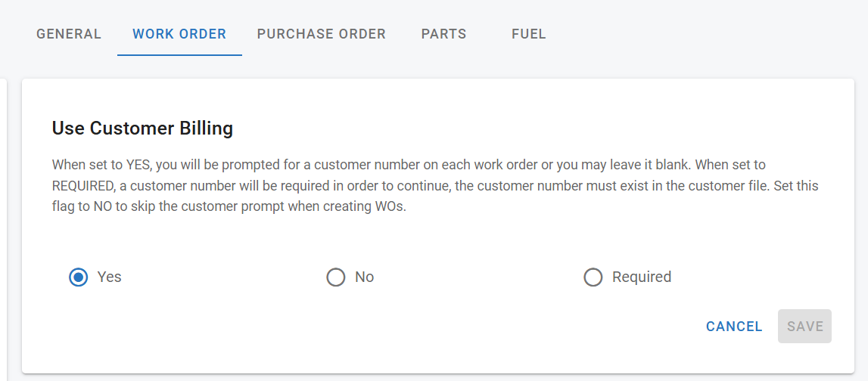Choose the No radio button

tap(335, 277)
